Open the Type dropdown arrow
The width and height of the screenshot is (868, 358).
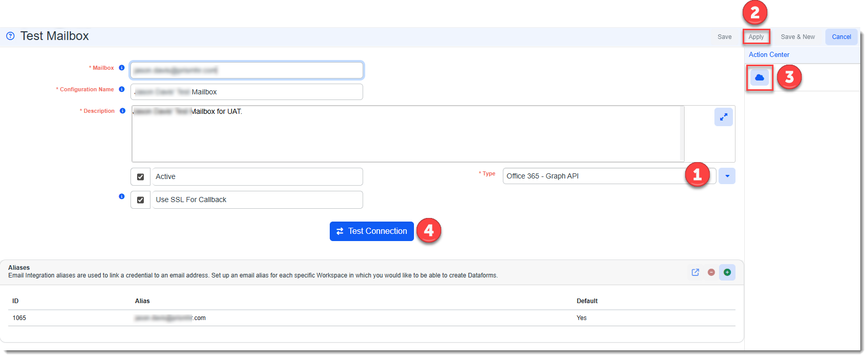click(727, 176)
